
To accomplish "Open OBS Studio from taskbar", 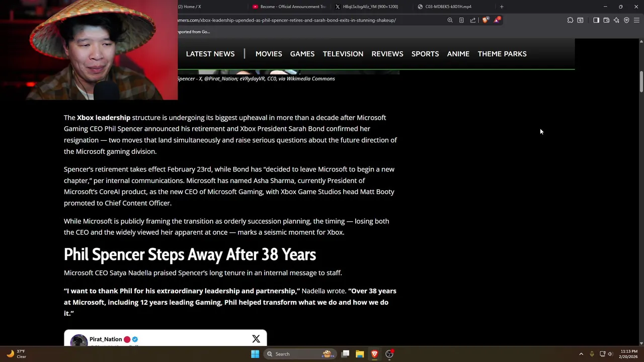I will pyautogui.click(x=389, y=354).
